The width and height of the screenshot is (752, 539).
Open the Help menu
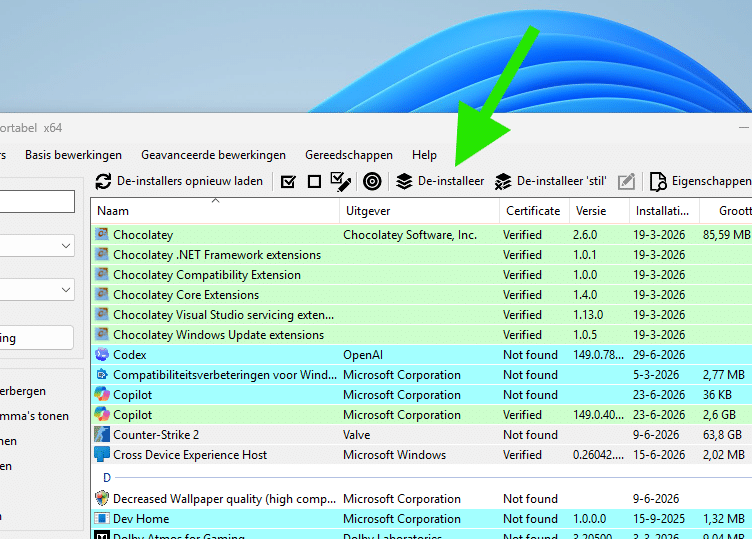[424, 155]
